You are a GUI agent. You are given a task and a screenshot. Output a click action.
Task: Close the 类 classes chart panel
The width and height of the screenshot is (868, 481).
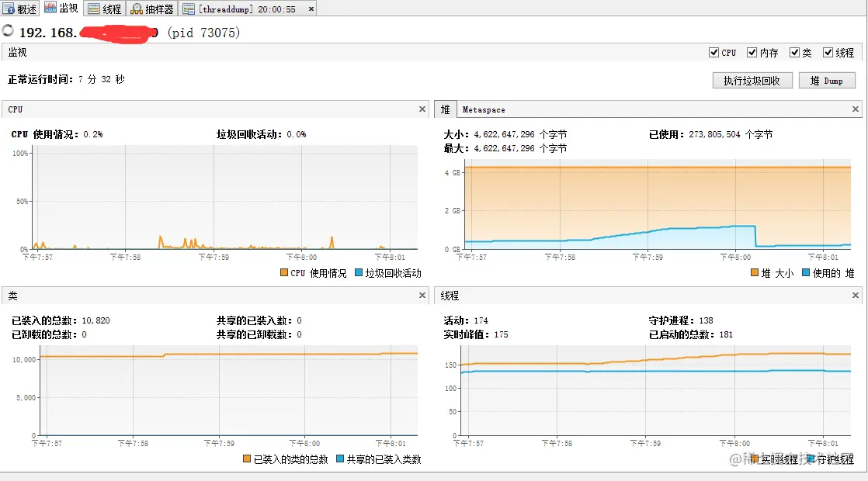click(x=422, y=296)
